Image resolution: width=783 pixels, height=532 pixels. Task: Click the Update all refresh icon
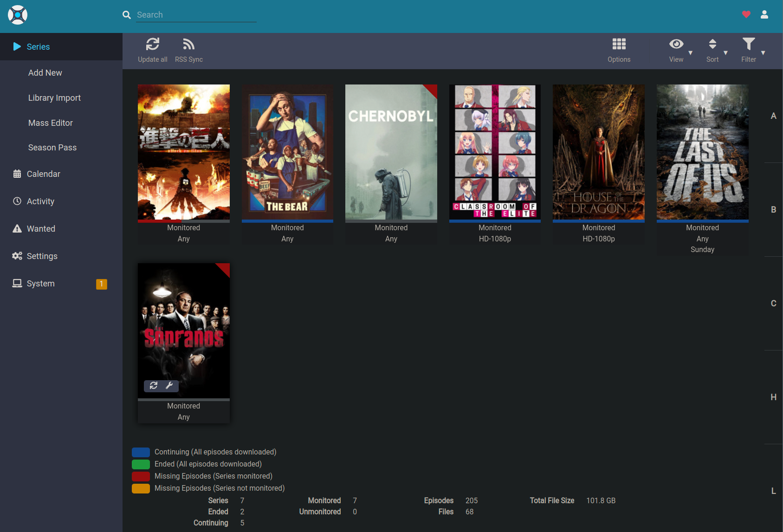(153, 44)
